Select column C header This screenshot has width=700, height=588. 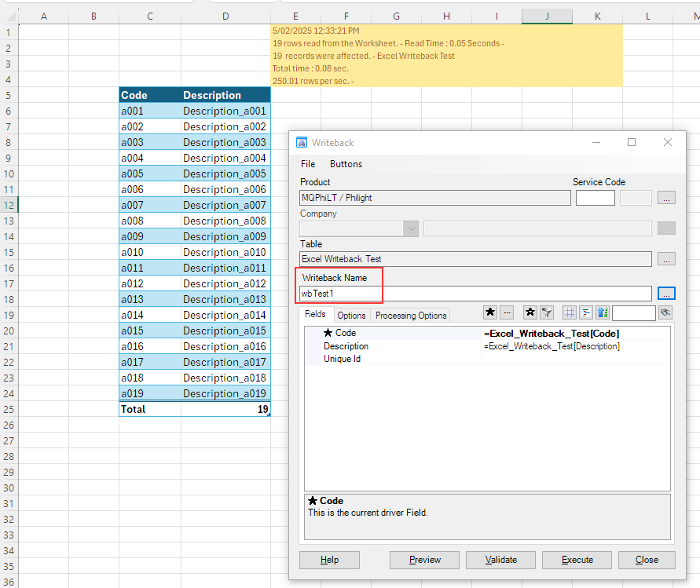pyautogui.click(x=150, y=16)
